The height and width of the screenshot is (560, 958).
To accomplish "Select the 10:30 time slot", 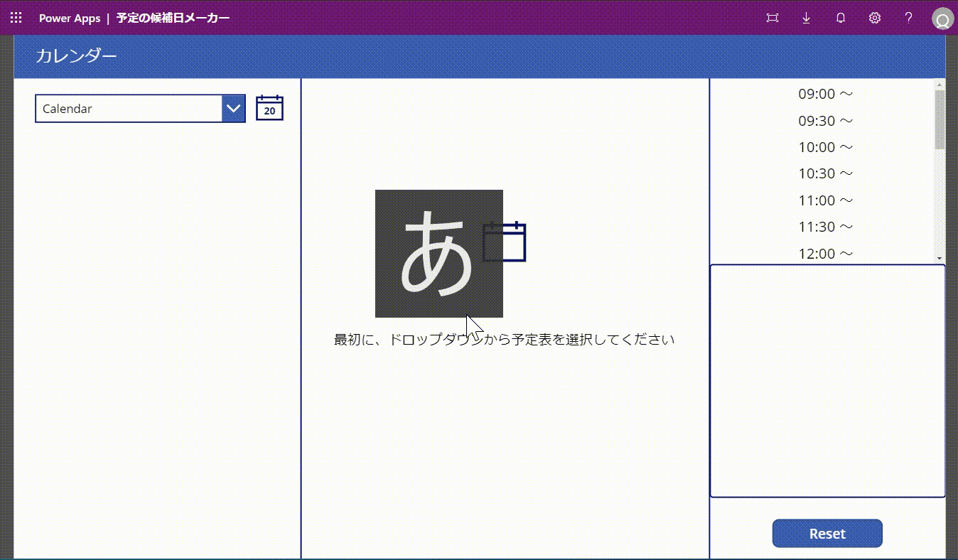I will pyautogui.click(x=825, y=173).
